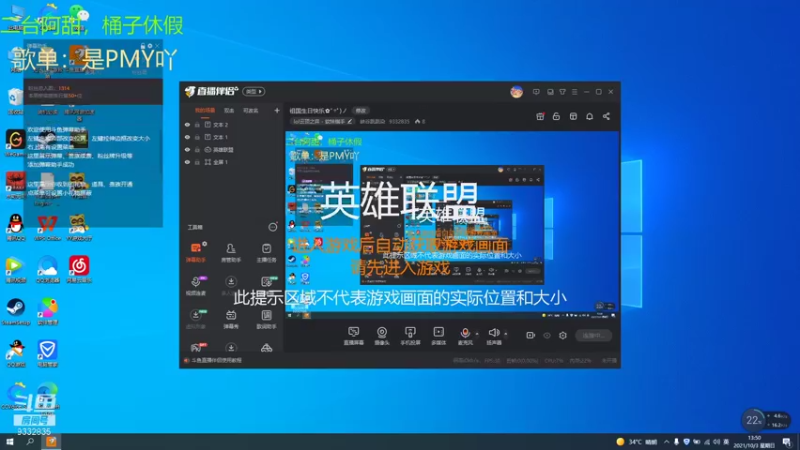Mute the 麦克风 microphone
This screenshot has width=800, height=450.
tap(465, 336)
